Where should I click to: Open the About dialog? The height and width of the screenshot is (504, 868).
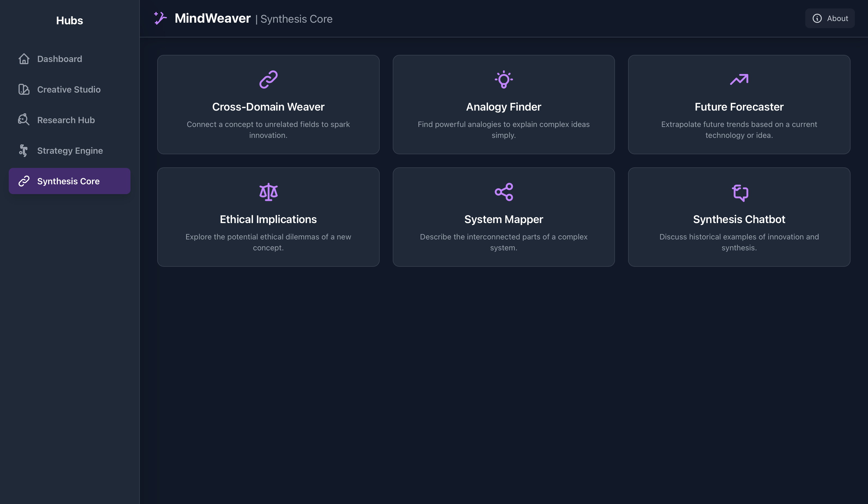(830, 18)
